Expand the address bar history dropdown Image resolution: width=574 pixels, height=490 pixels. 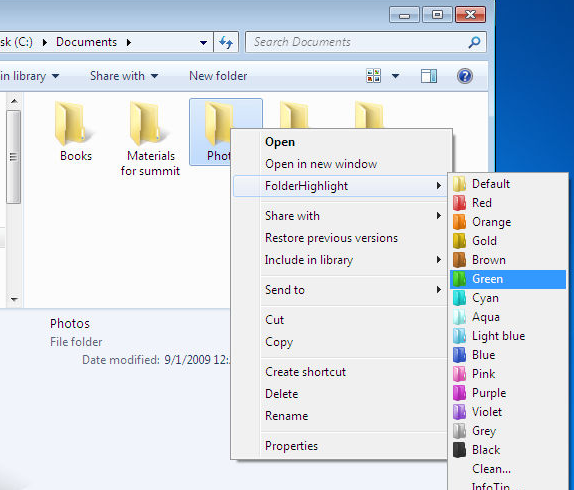(x=203, y=43)
